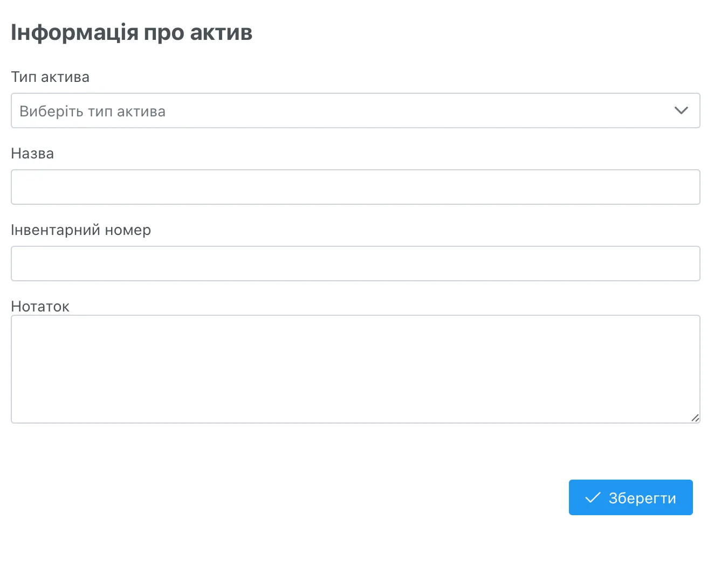Click the Інвентарний номер label

(80, 230)
